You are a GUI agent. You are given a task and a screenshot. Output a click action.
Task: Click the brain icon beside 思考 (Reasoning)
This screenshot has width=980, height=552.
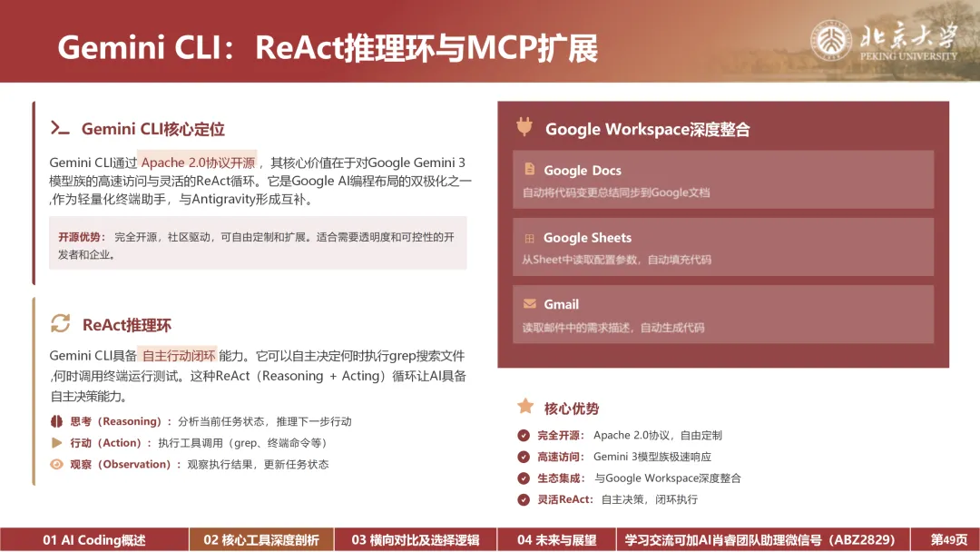[x=56, y=421]
